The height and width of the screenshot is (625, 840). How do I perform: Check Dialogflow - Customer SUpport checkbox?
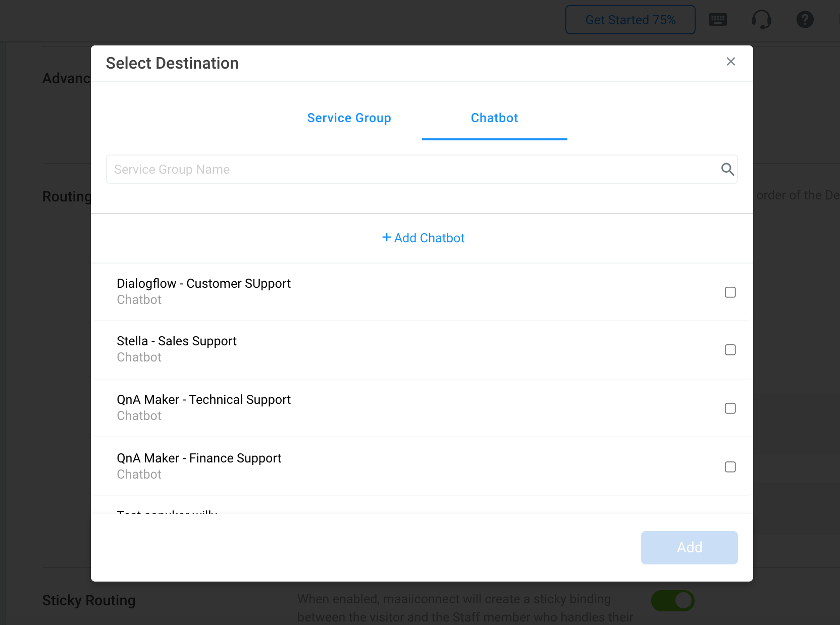tap(730, 292)
